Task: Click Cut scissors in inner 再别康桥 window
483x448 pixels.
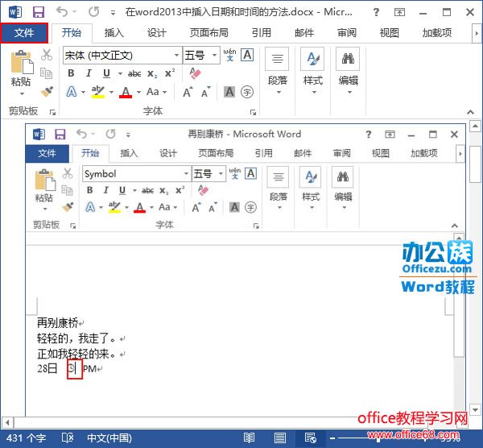Action: (68, 173)
